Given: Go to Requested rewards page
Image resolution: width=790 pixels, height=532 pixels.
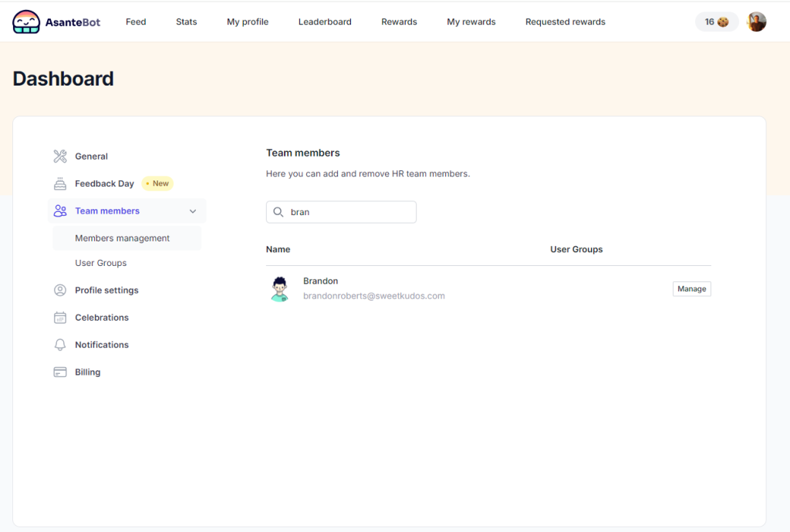Looking at the screenshot, I should coord(565,22).
